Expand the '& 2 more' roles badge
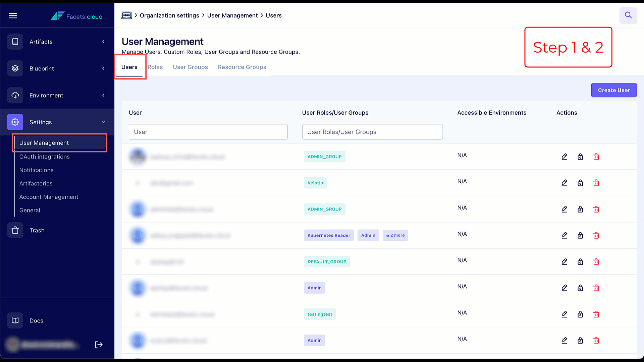 point(395,235)
